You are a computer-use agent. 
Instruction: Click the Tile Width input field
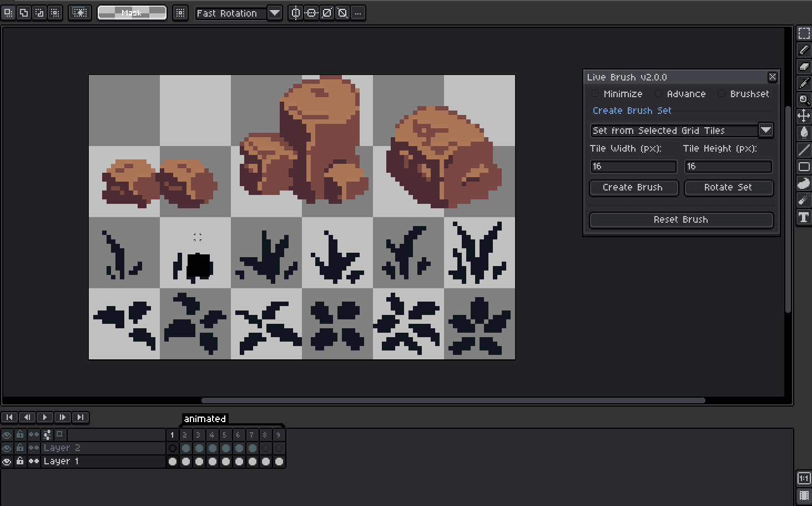pos(633,166)
